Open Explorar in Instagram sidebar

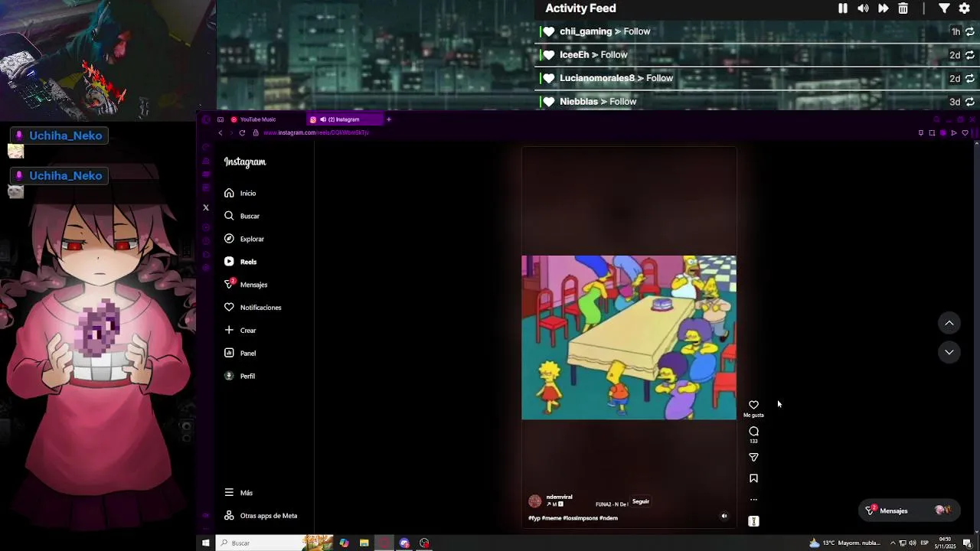(x=244, y=240)
